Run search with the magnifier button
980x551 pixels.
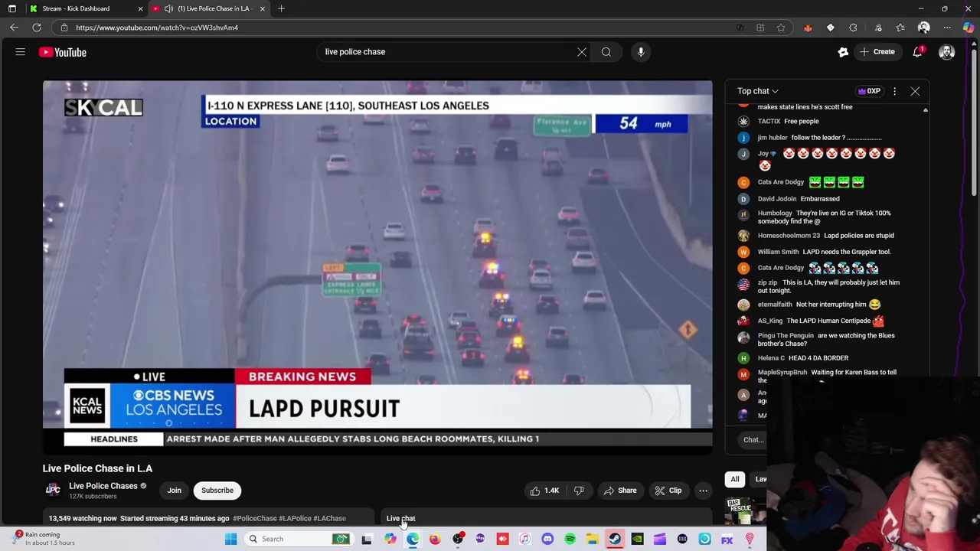click(x=606, y=52)
